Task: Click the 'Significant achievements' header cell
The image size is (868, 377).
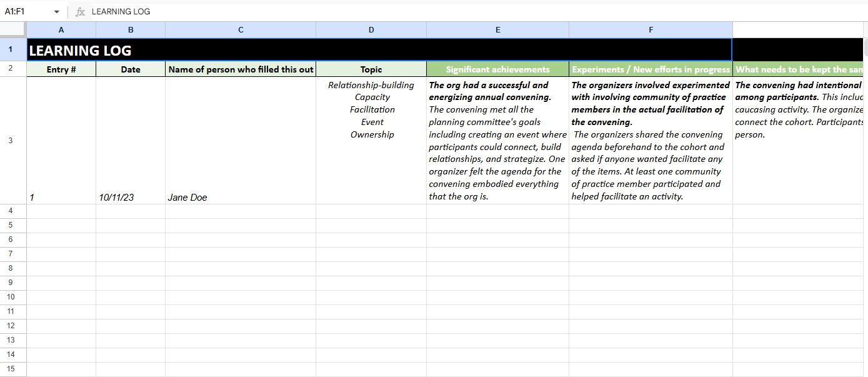Action: pos(497,69)
